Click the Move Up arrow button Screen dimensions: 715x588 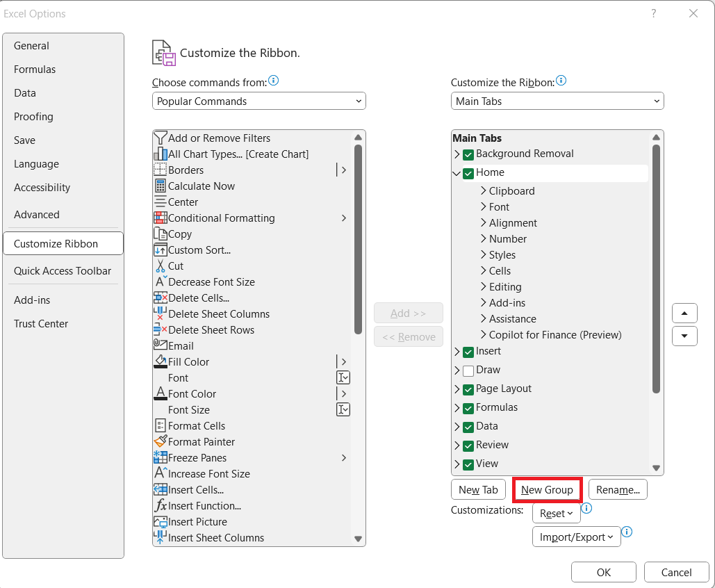coord(684,313)
